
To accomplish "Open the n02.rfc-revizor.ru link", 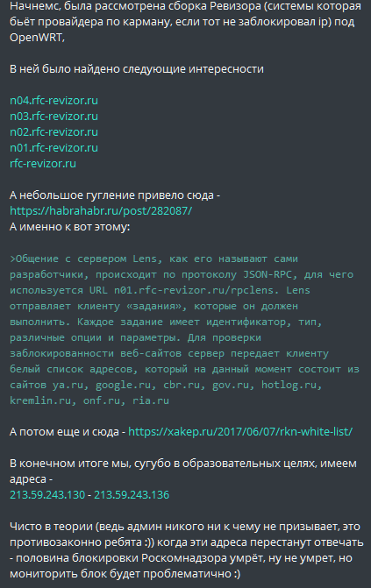I will pos(54,132).
